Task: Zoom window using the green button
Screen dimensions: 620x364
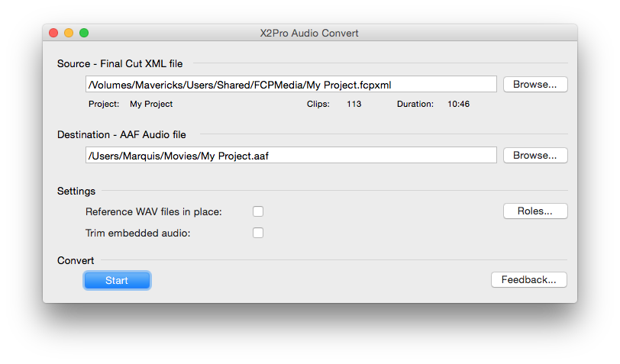Action: (84, 33)
